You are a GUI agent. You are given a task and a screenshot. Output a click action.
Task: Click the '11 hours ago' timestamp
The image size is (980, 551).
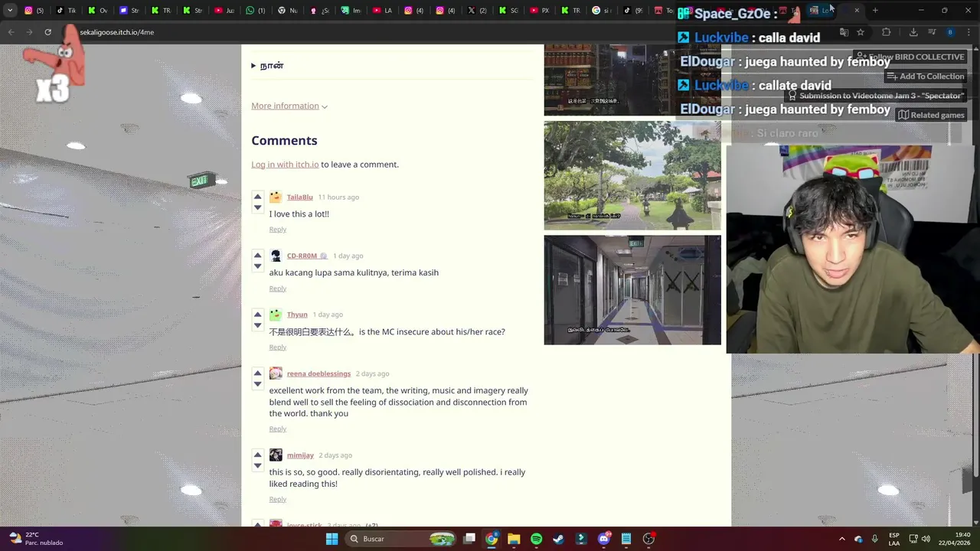pyautogui.click(x=338, y=197)
